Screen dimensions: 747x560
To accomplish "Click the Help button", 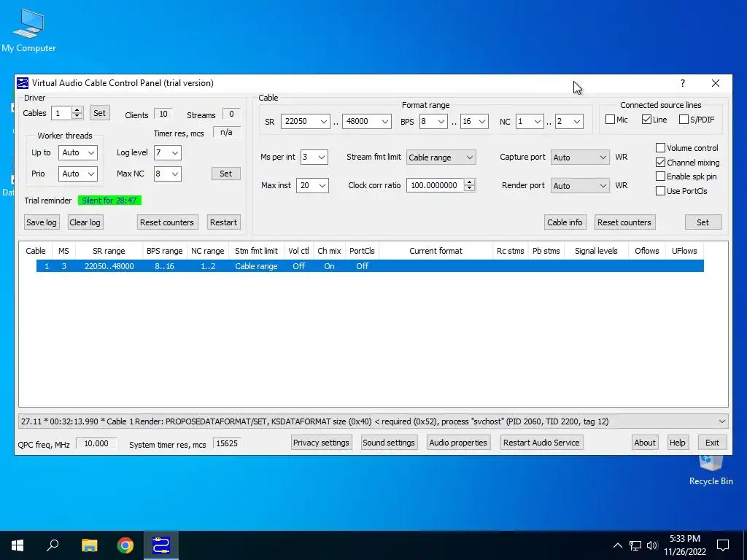I will pyautogui.click(x=677, y=443).
